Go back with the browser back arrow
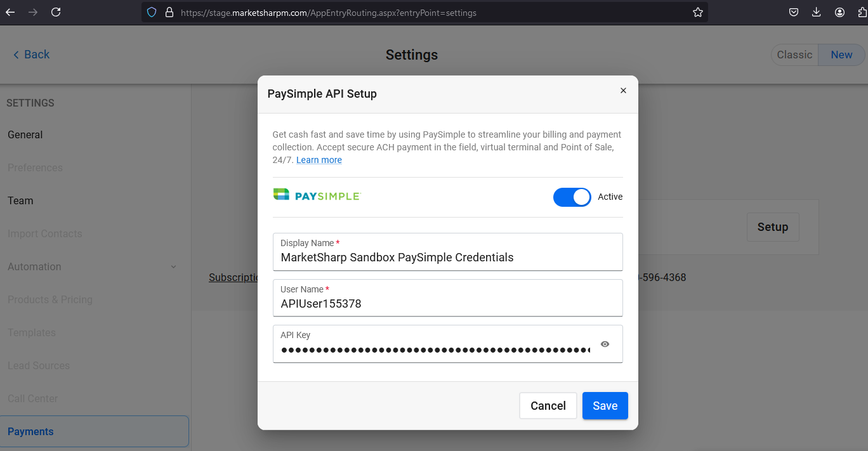868x451 pixels. click(x=11, y=12)
